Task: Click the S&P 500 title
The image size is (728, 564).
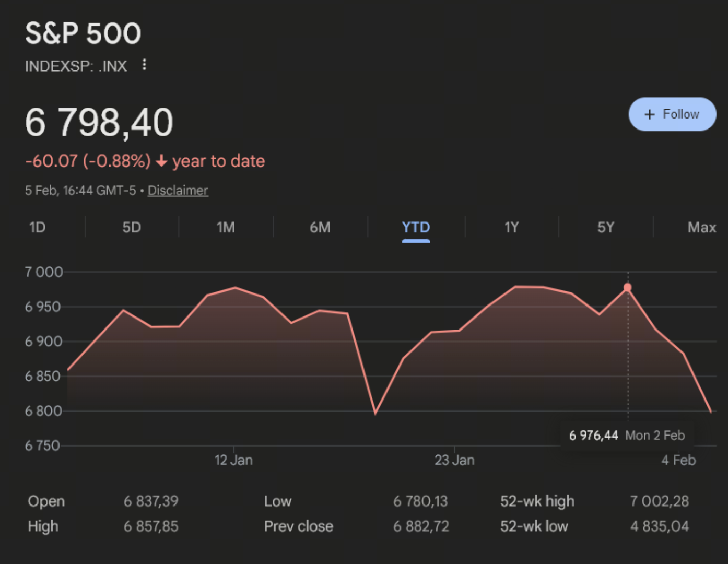Action: [84, 33]
